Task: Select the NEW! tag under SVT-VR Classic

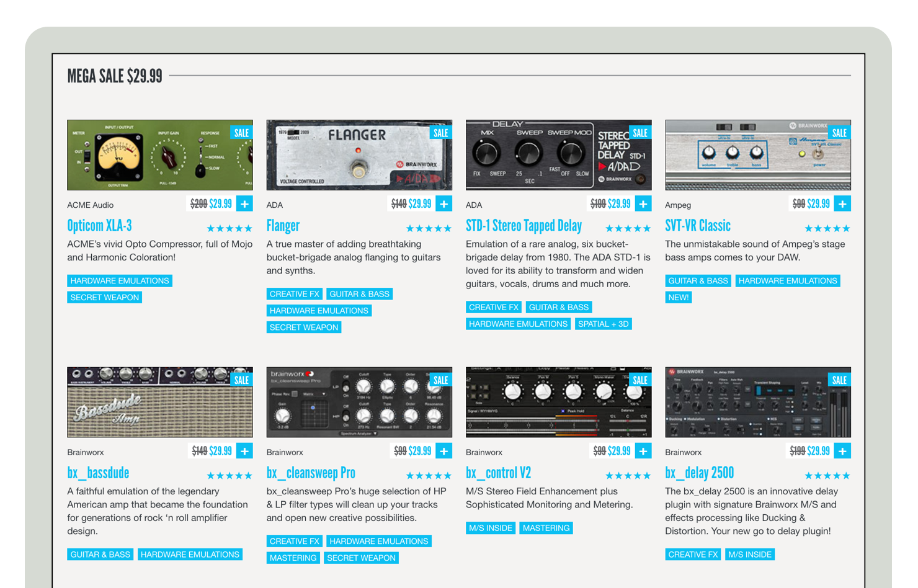Action: pyautogui.click(x=679, y=298)
